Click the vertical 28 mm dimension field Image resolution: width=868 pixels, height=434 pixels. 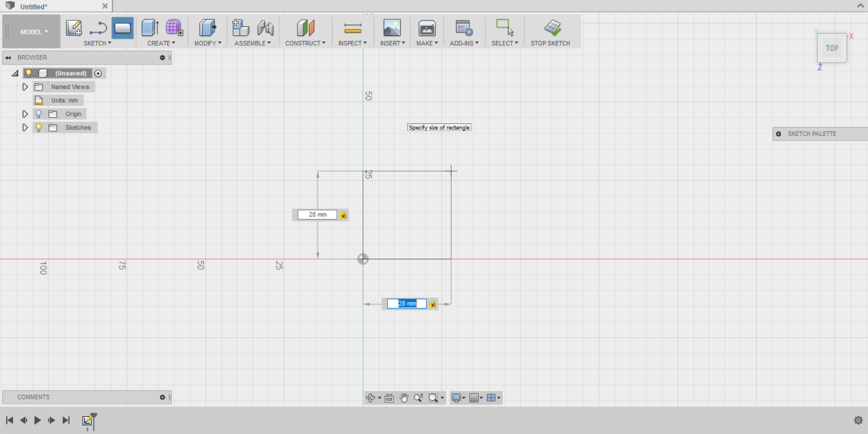[x=317, y=215]
